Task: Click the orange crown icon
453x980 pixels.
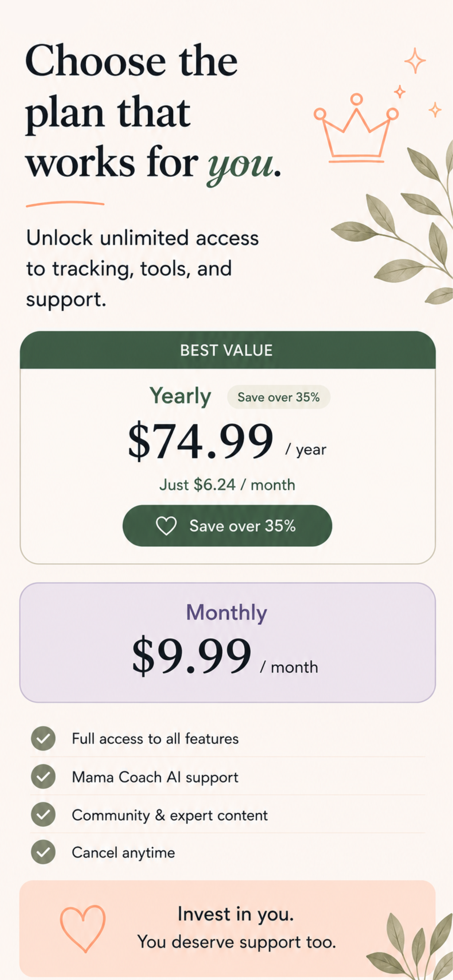Action: [356, 128]
